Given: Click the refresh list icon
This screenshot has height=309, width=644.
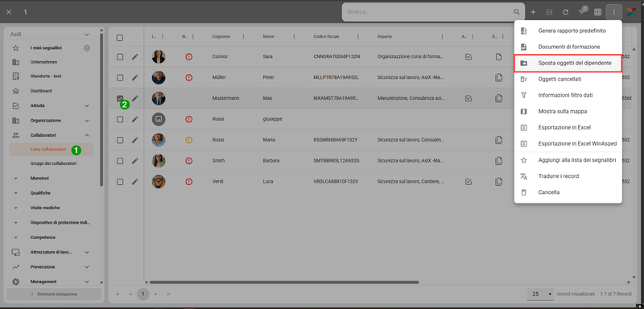Looking at the screenshot, I should [x=566, y=12].
